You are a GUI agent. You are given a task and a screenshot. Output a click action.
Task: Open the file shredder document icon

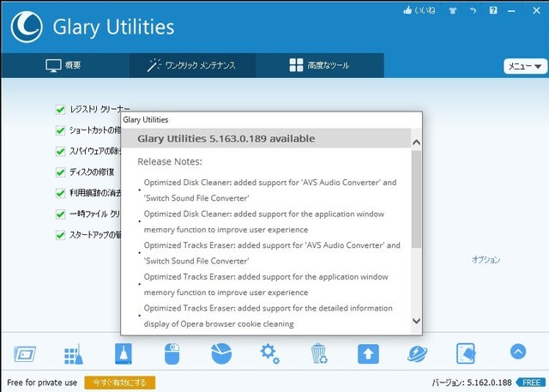tap(466, 353)
